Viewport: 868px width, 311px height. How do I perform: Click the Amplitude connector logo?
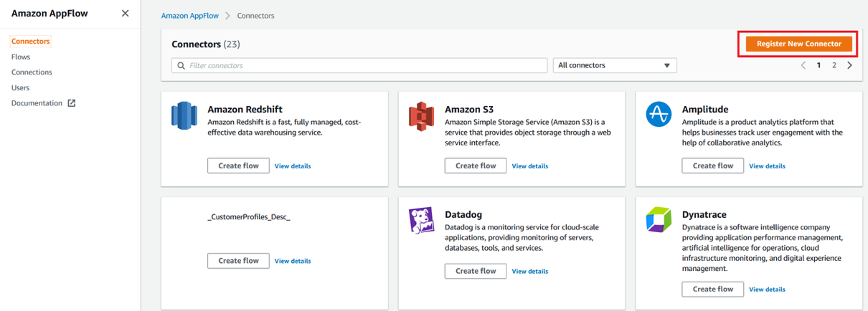pyautogui.click(x=659, y=115)
